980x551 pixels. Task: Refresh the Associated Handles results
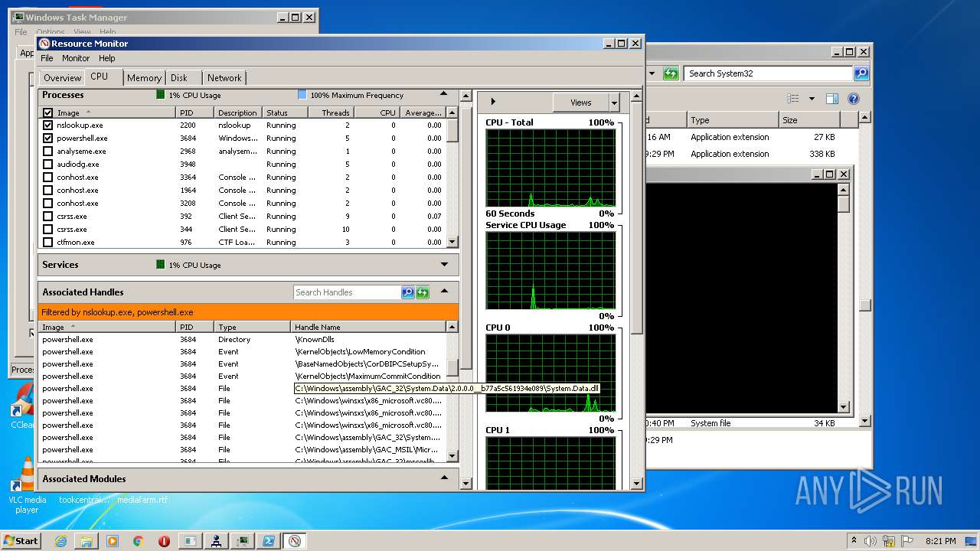(423, 292)
